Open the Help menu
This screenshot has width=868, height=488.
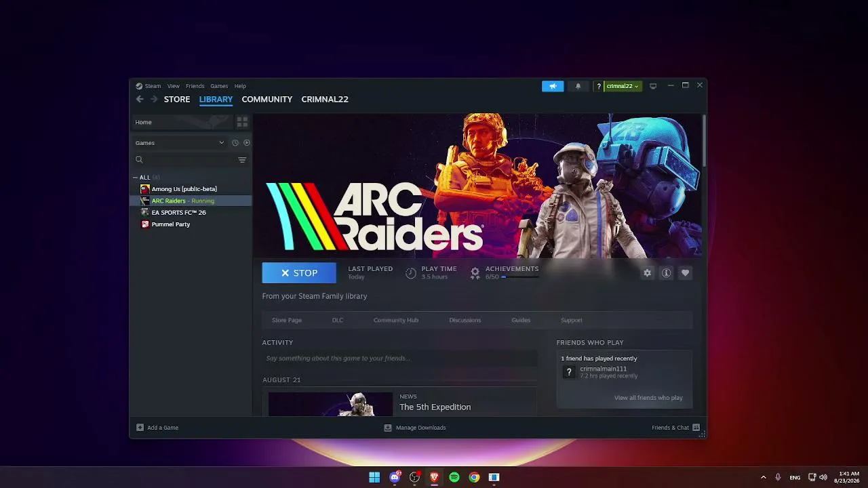[x=240, y=86]
